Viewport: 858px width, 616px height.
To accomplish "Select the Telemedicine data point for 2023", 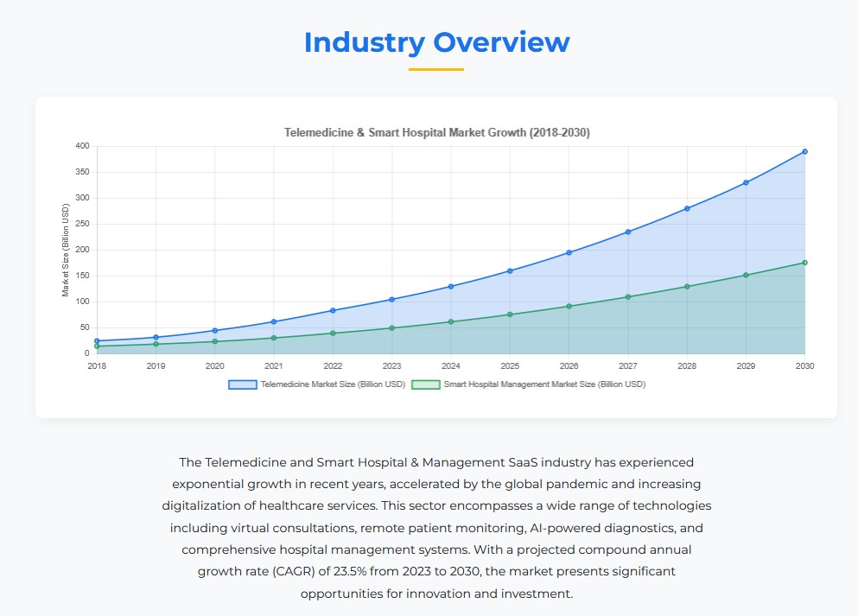I will 391,300.
